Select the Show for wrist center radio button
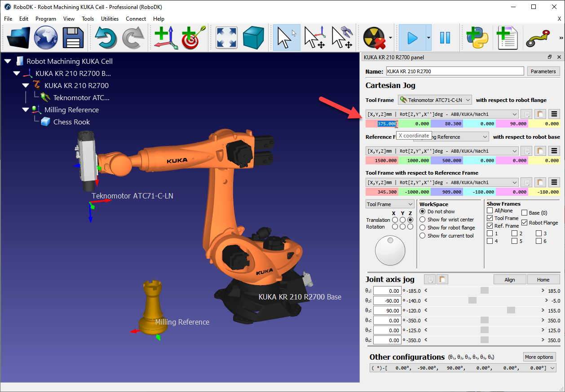The width and height of the screenshot is (565, 392). (x=422, y=220)
